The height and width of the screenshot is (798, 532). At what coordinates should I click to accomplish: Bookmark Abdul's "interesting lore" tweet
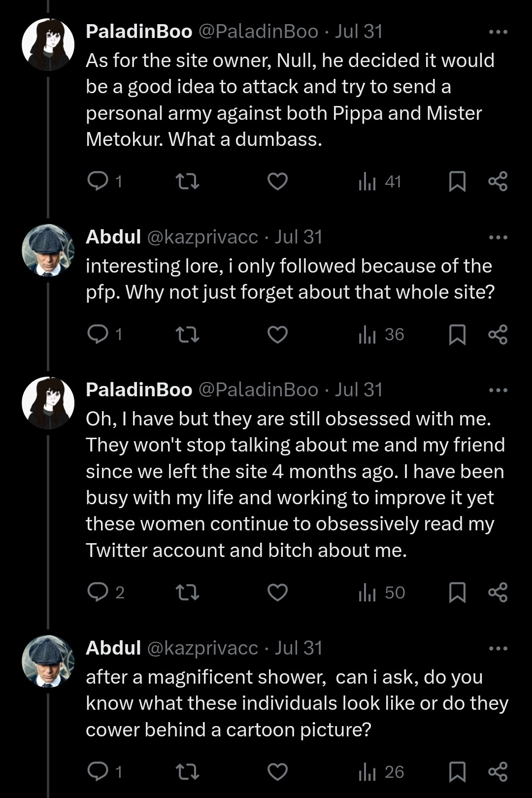point(457,335)
